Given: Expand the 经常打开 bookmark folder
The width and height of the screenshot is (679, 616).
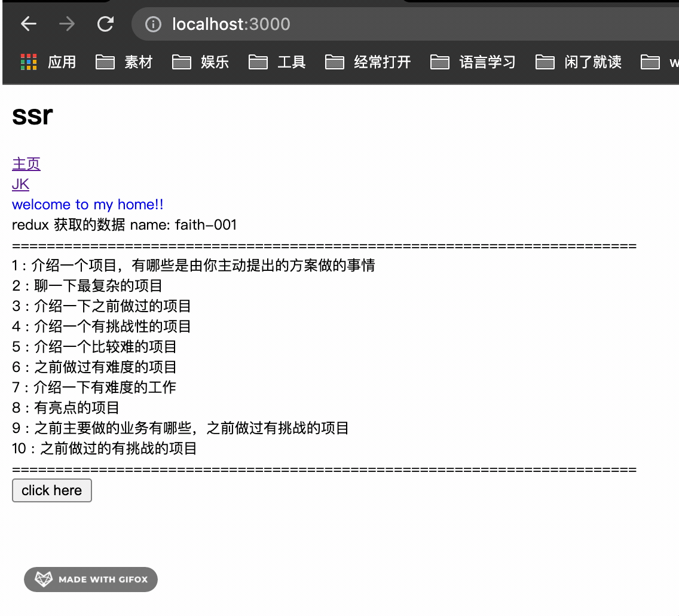Looking at the screenshot, I should tap(368, 62).
